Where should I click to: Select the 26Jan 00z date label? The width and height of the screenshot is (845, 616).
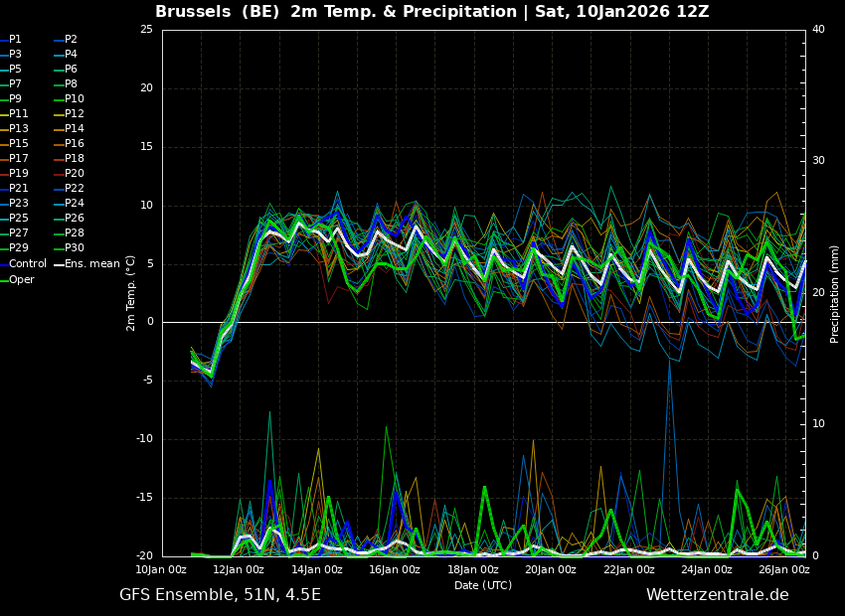pos(784,570)
